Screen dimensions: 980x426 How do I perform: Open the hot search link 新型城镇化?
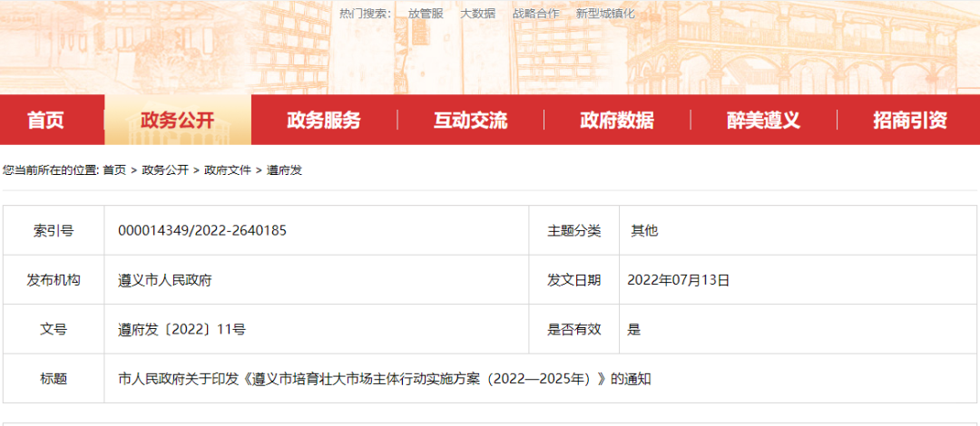[605, 14]
